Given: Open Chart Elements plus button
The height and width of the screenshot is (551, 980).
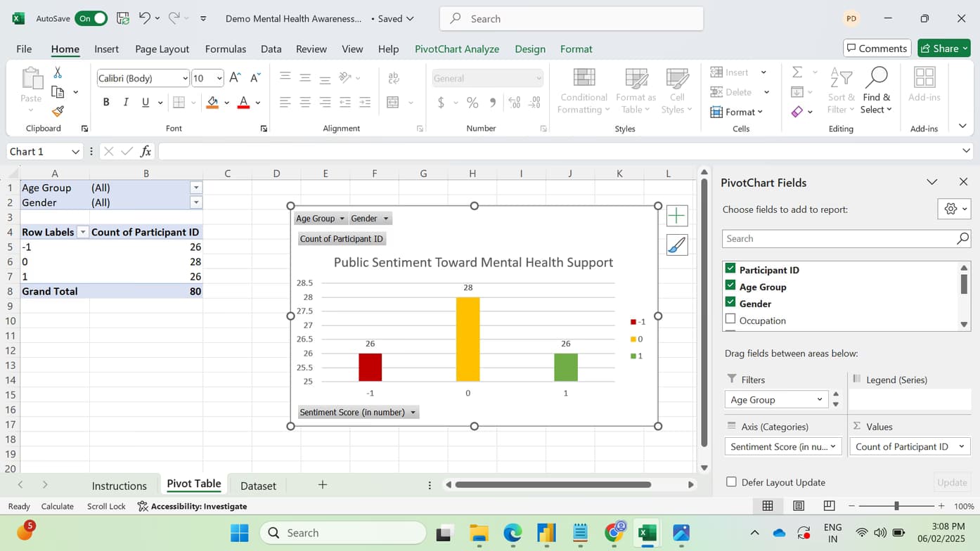Looking at the screenshot, I should [676, 216].
